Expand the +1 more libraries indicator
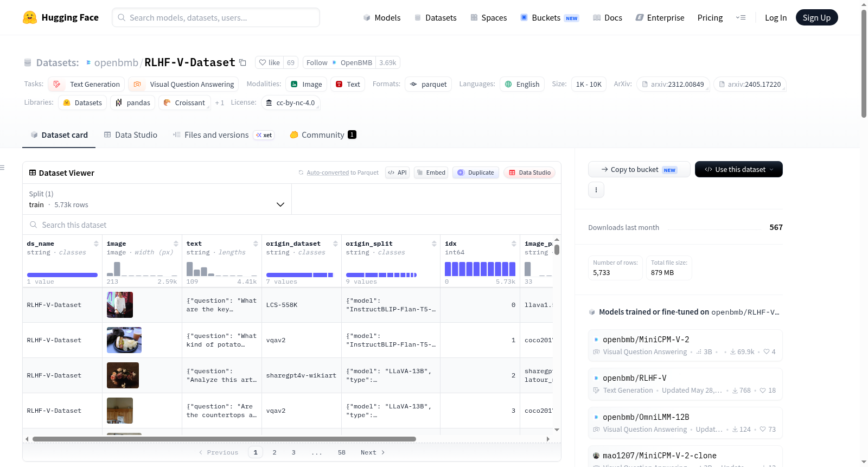The height and width of the screenshot is (467, 868). click(219, 103)
